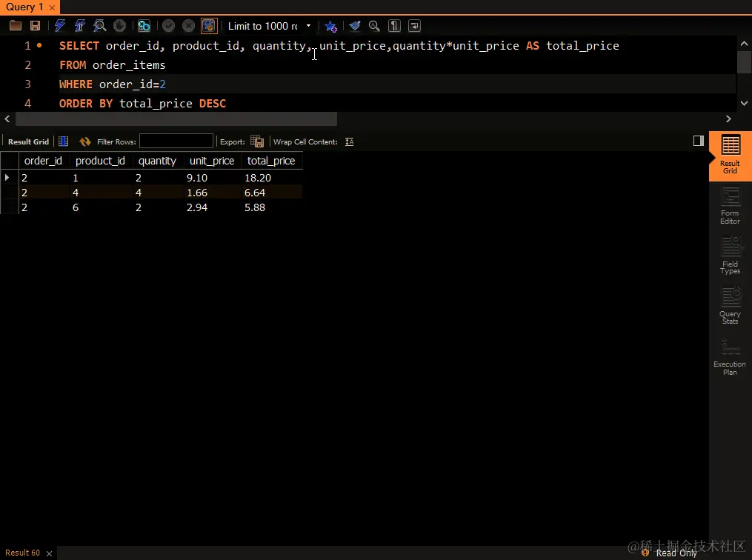This screenshot has height=560, width=752.
Task: Click editor scroll up arrow
Action: (x=744, y=44)
